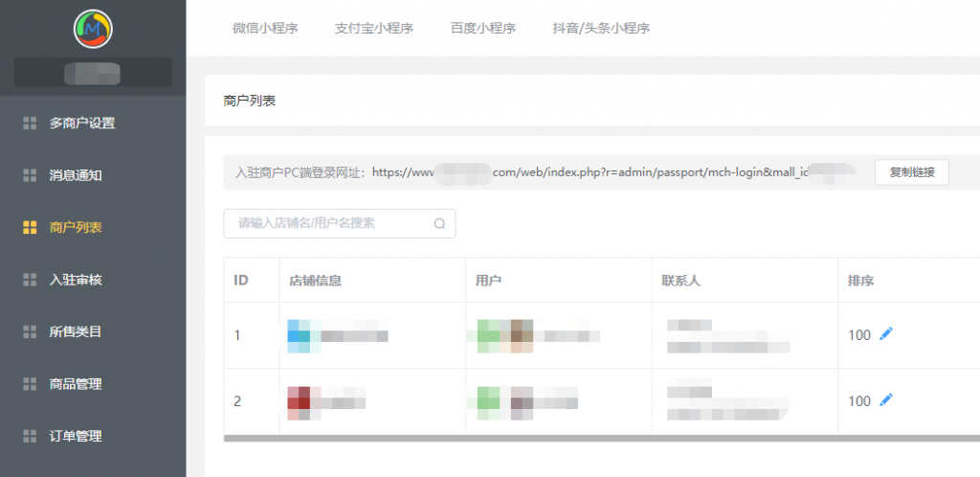Screen dimensions: 980x477
Task: Open 入驻审核 in the sidebar menu
Action: (x=76, y=280)
